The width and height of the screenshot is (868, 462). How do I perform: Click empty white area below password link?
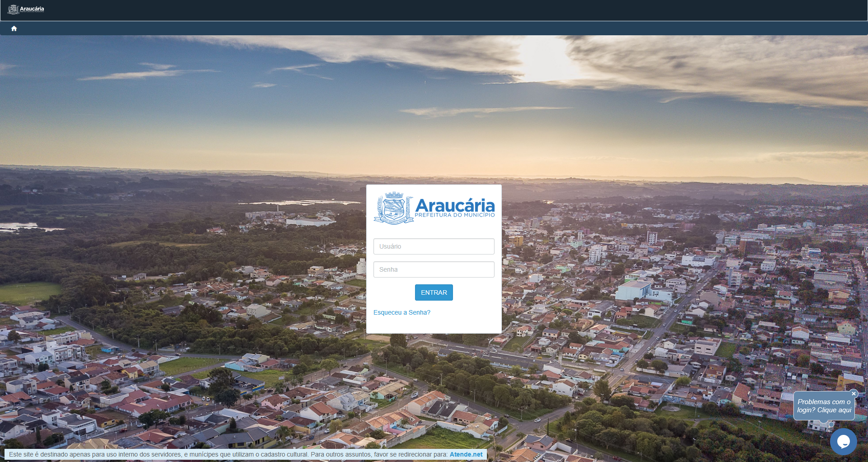click(434, 325)
